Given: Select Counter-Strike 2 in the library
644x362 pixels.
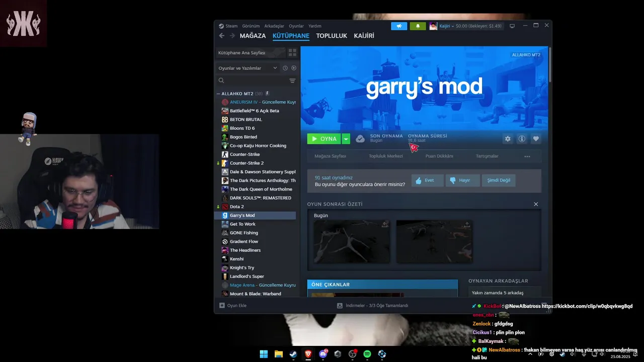Looking at the screenshot, I should coord(256,163).
